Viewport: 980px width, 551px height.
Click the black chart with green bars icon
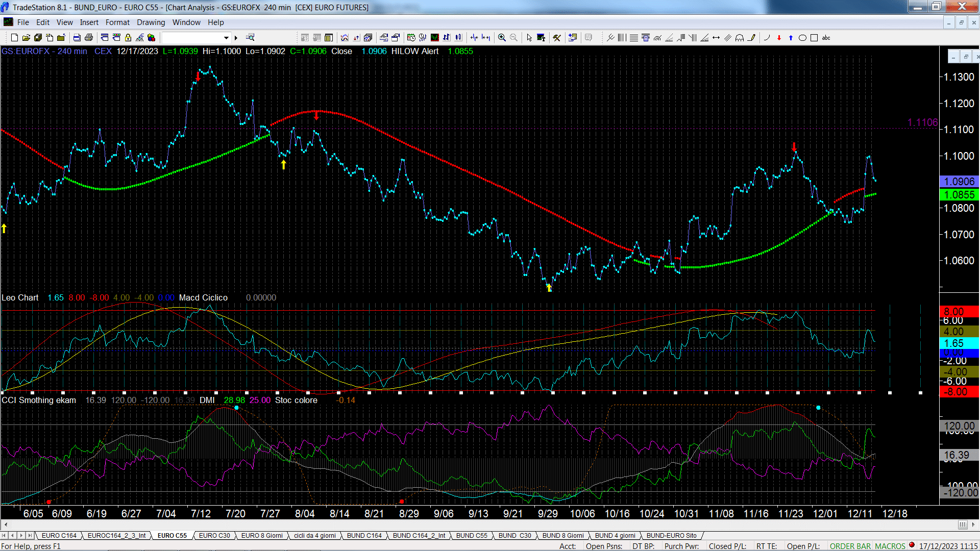pos(434,38)
